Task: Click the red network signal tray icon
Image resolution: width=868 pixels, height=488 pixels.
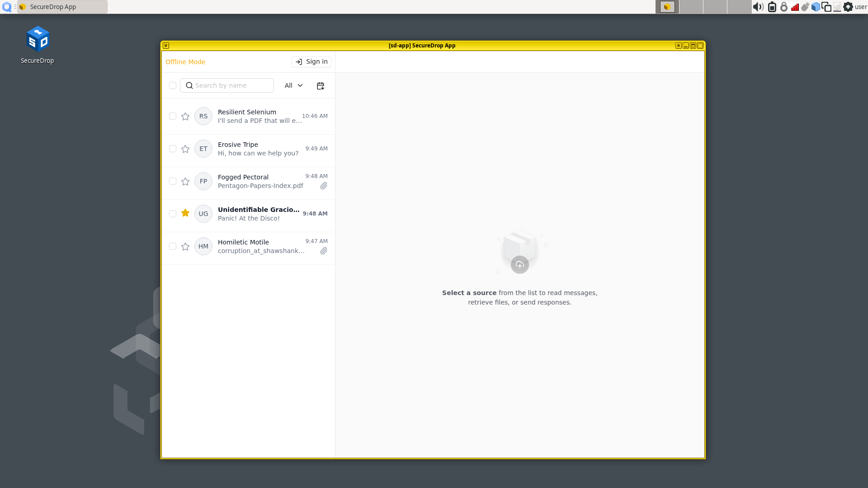Action: click(795, 7)
